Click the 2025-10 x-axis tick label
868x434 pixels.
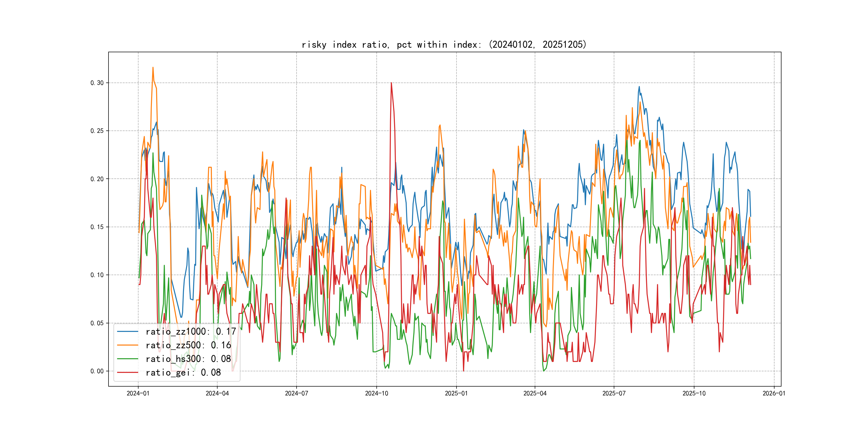click(x=694, y=393)
